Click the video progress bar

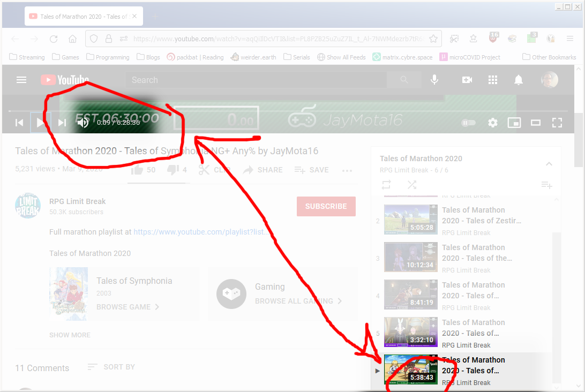[x=288, y=111]
